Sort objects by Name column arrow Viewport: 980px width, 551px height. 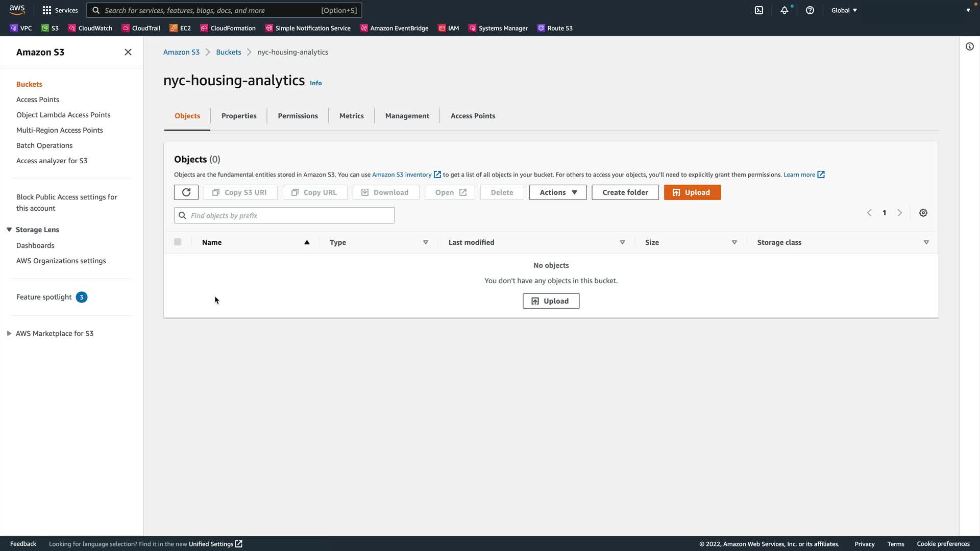pyautogui.click(x=307, y=242)
